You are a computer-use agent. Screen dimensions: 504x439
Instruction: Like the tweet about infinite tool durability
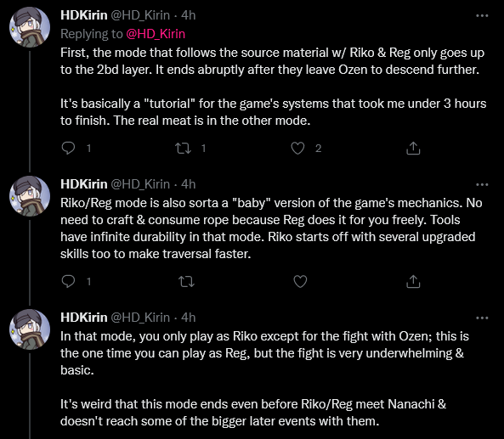coord(300,281)
